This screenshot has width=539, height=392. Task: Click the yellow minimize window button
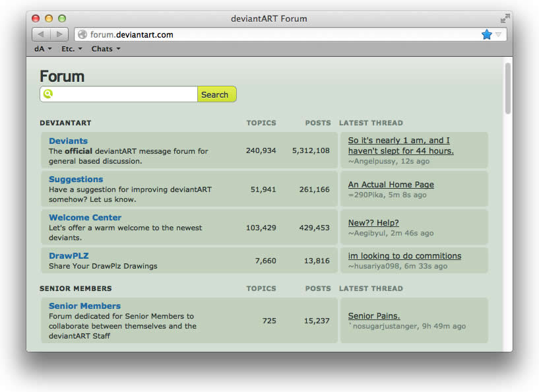pyautogui.click(x=49, y=18)
